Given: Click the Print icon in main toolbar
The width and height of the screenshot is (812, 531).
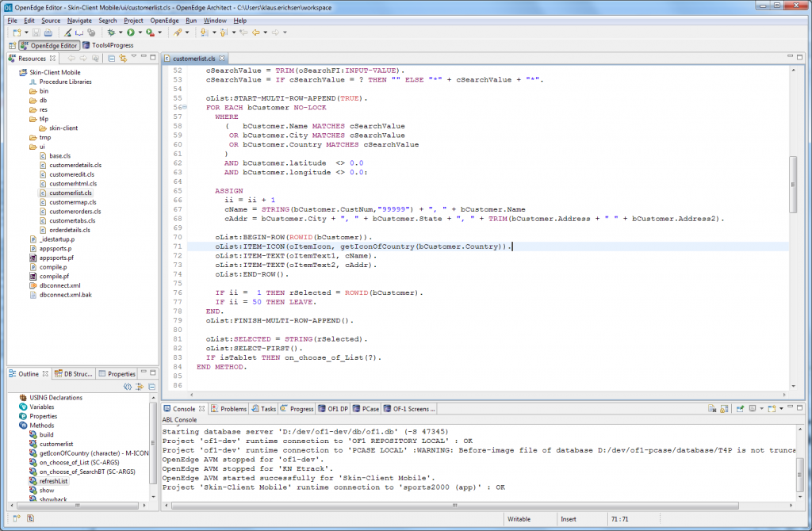Looking at the screenshot, I should [48, 32].
